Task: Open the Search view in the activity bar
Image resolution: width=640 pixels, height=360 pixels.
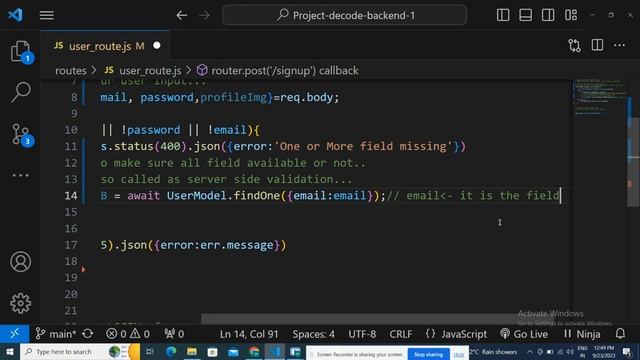Action: 20,92
